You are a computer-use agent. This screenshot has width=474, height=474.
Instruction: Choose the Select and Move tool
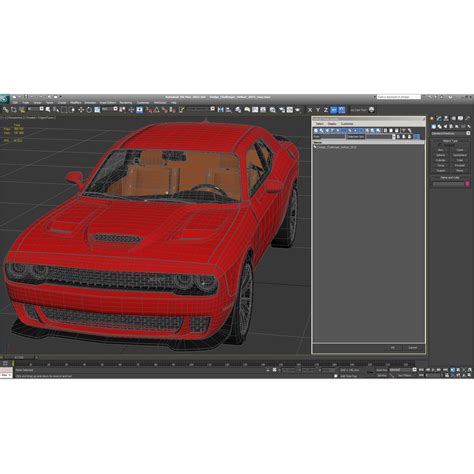(x=81, y=110)
